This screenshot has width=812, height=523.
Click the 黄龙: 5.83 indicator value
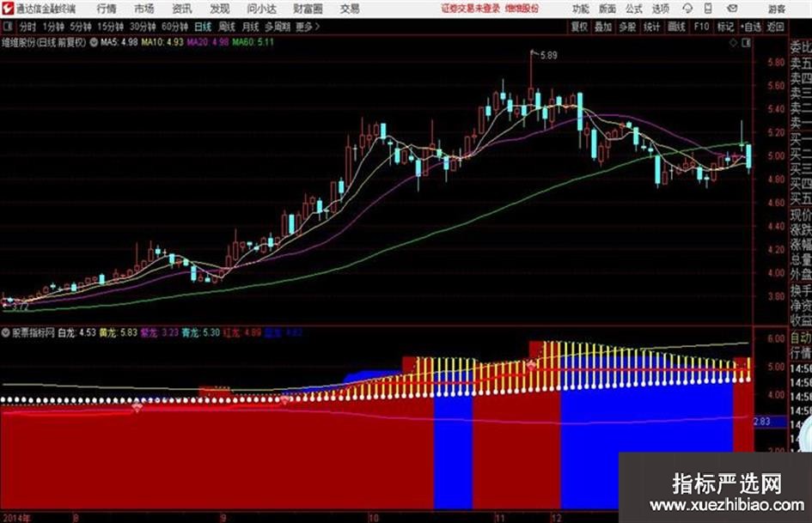point(118,333)
